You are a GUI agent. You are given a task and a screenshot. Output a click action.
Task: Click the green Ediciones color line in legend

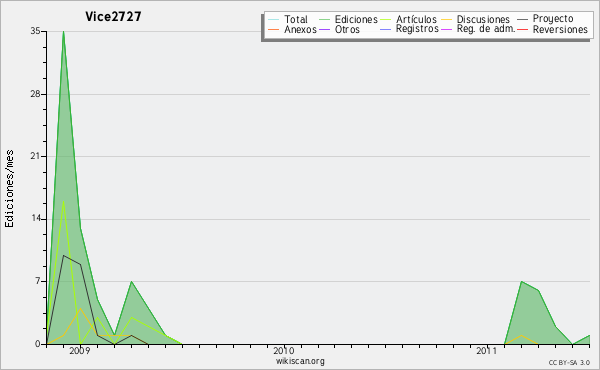click(324, 20)
